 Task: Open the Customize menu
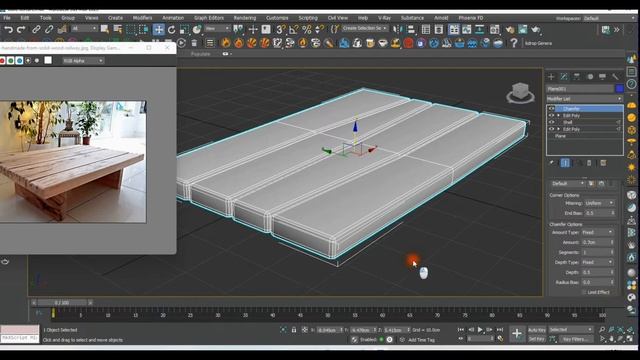pos(277,18)
